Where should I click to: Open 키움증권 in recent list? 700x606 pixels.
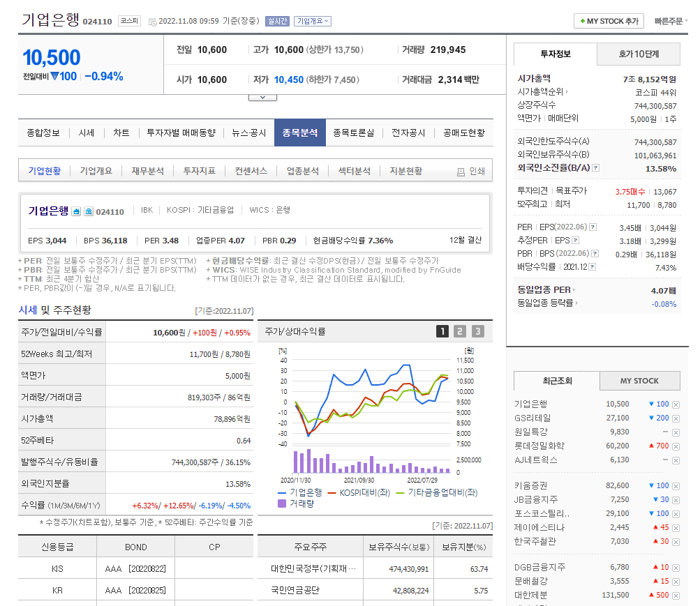pyautogui.click(x=531, y=485)
